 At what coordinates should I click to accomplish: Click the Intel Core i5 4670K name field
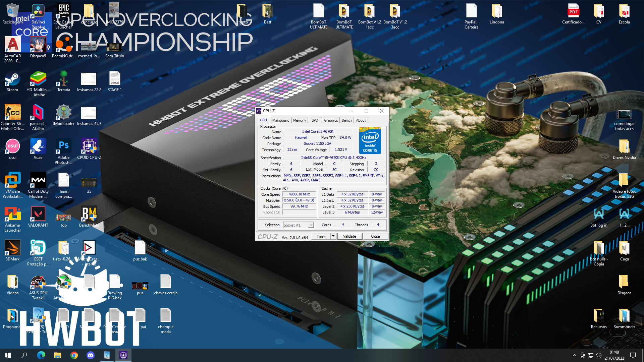tap(318, 131)
